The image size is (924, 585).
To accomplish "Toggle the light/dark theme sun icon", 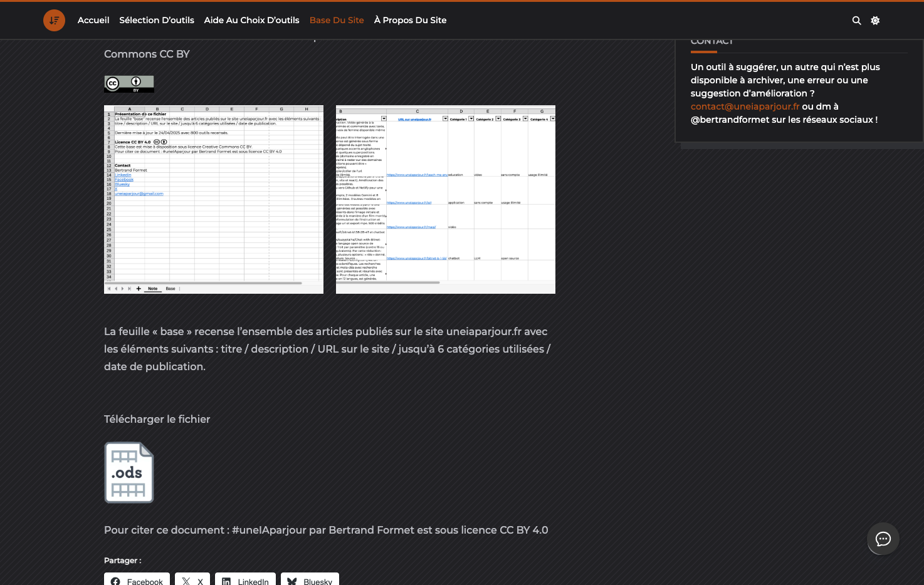I will coord(875,21).
